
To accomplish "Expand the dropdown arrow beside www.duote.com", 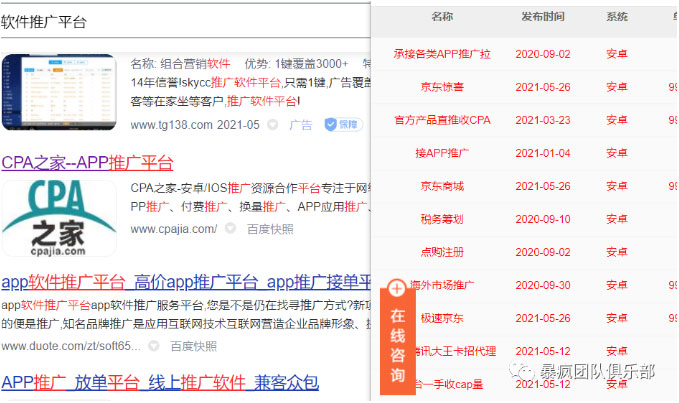I will point(154,346).
